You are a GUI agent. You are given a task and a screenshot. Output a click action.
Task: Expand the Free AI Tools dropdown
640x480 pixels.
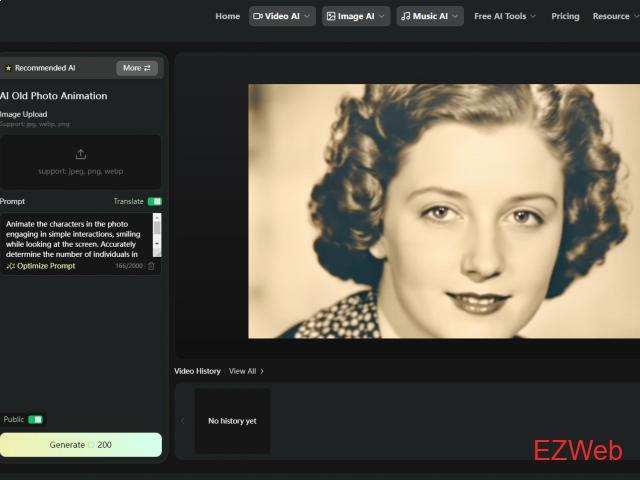[505, 16]
